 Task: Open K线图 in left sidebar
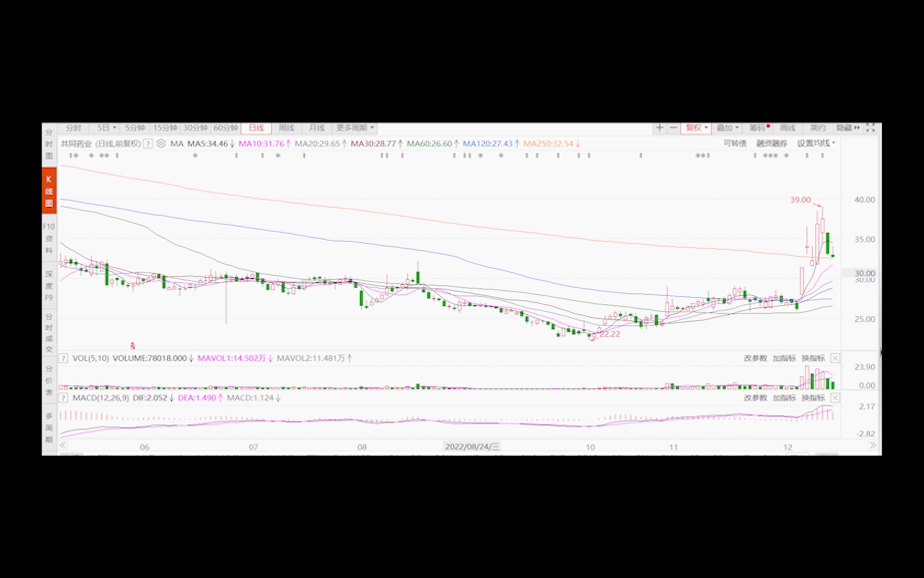click(x=49, y=190)
